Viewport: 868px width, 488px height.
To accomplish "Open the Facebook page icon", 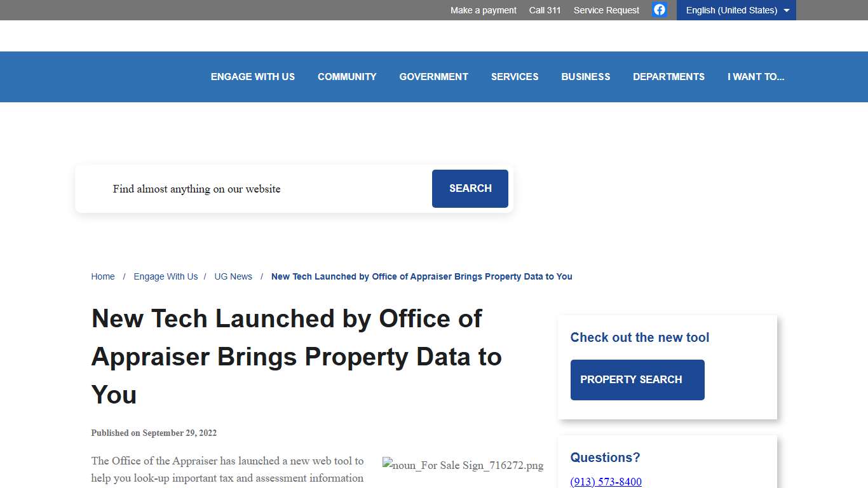I will tap(659, 10).
